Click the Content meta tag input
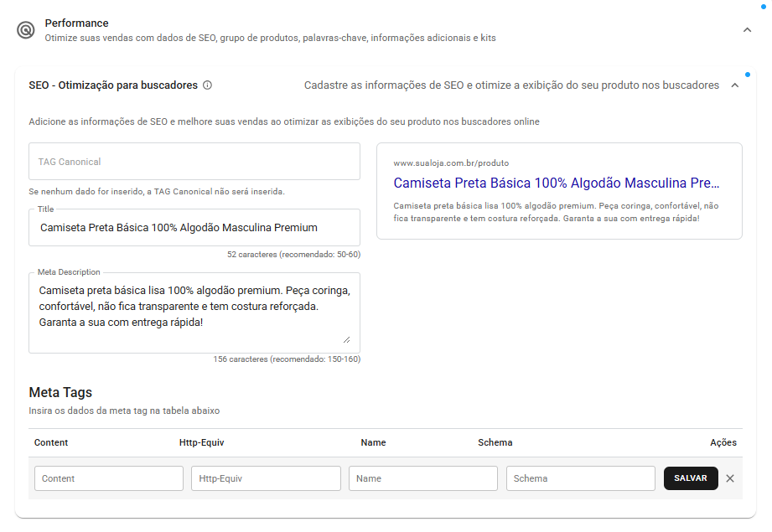The image size is (772, 532). (109, 478)
